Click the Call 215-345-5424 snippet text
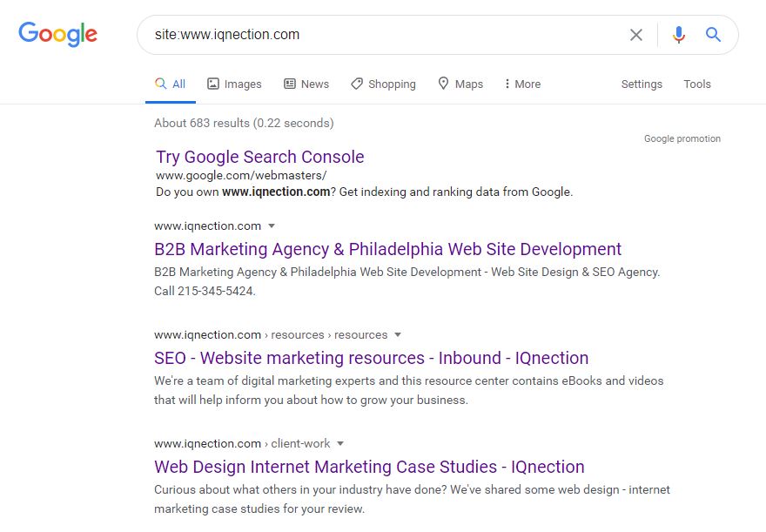The width and height of the screenshot is (766, 532). pyautogui.click(x=205, y=291)
